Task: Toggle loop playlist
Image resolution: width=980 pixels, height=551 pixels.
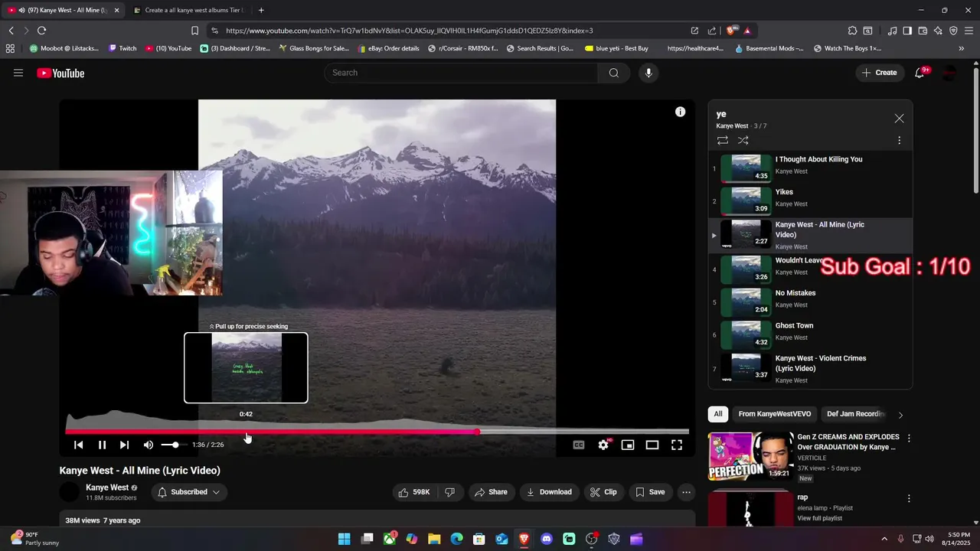Action: [x=722, y=140]
